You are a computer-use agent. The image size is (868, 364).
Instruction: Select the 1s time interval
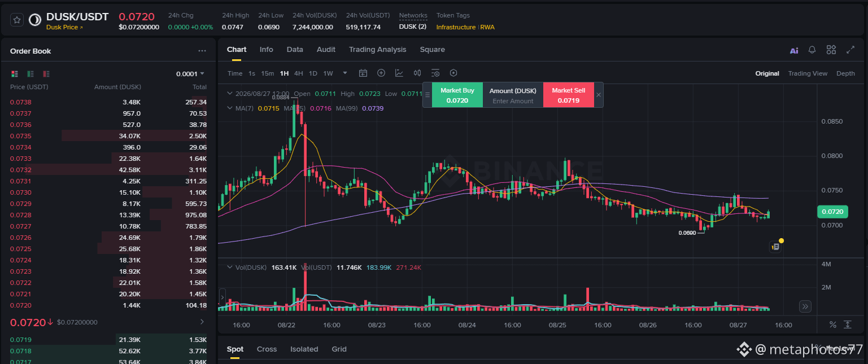[252, 73]
